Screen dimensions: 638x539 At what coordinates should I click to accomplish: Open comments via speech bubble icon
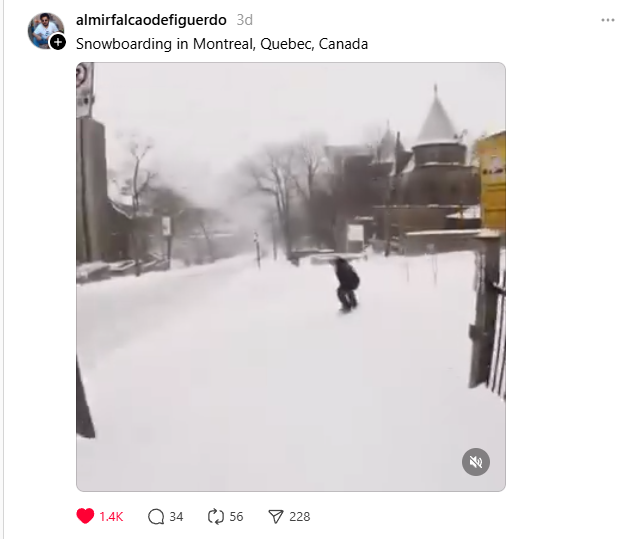(156, 517)
